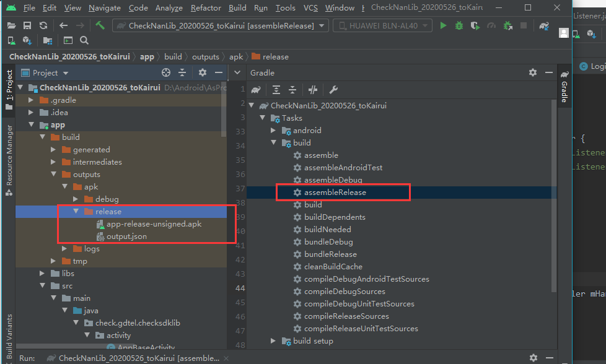Open the AVD Manager
The width and height of the screenshot is (606, 364).
11,40
